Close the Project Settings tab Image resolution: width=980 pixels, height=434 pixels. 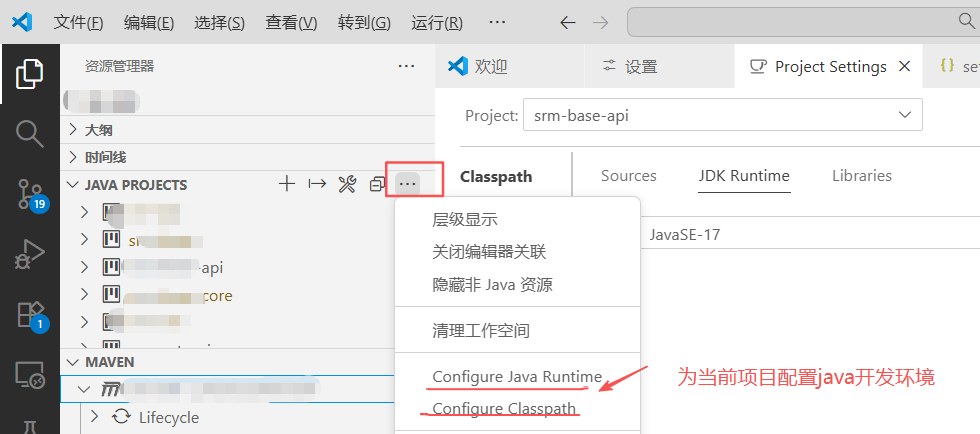tap(904, 66)
